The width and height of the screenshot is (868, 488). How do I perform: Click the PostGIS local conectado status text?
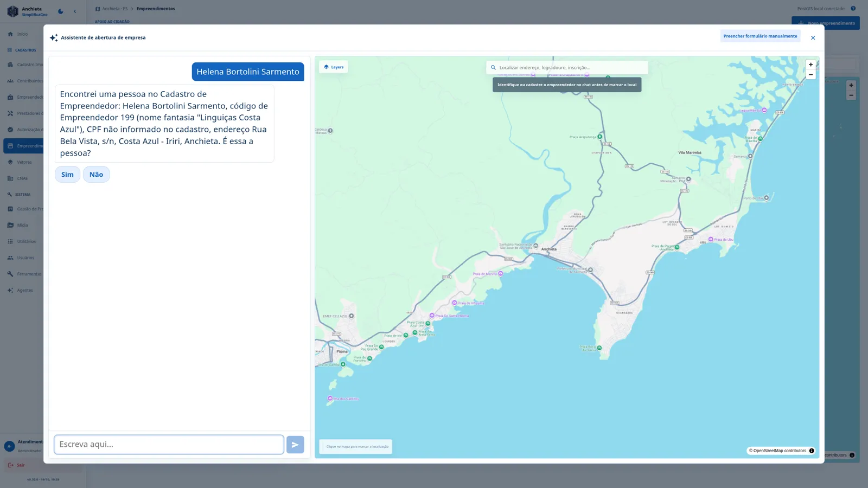point(821,9)
